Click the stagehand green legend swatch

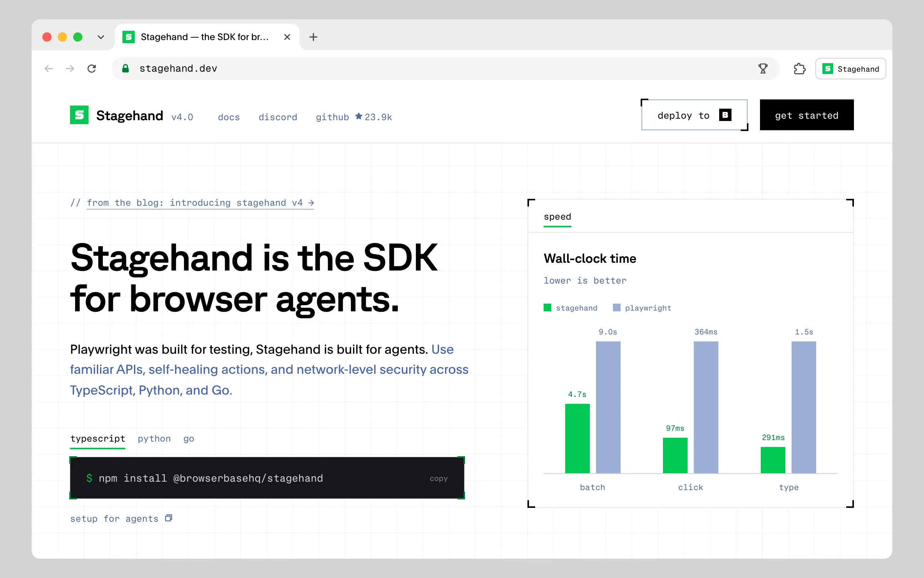[547, 307]
